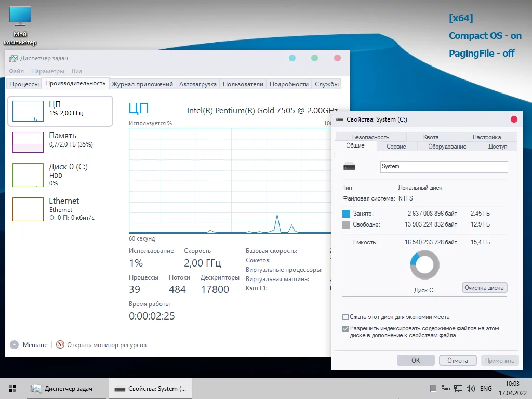Open the Sharing tab in properties

[x=497, y=147]
